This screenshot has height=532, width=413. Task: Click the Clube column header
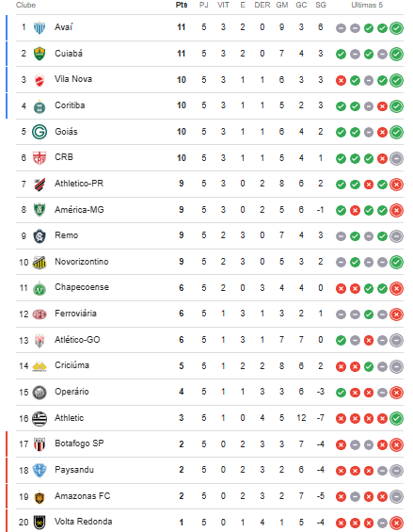(x=25, y=5)
